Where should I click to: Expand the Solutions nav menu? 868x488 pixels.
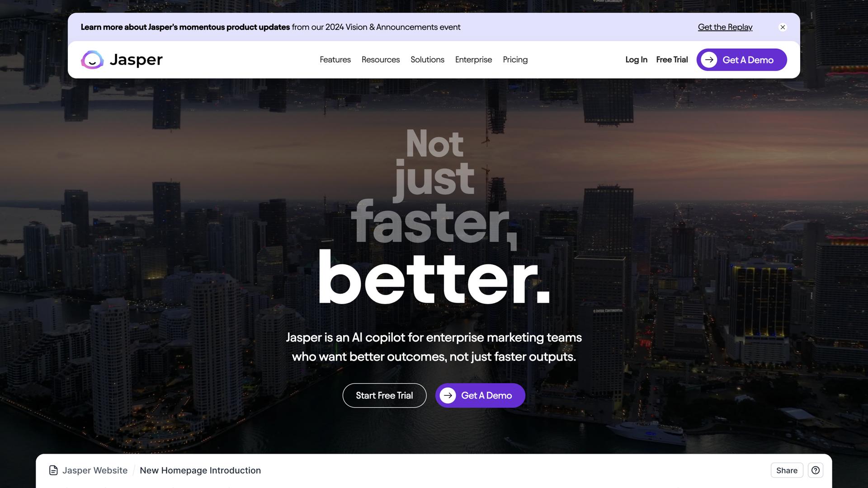tap(427, 60)
